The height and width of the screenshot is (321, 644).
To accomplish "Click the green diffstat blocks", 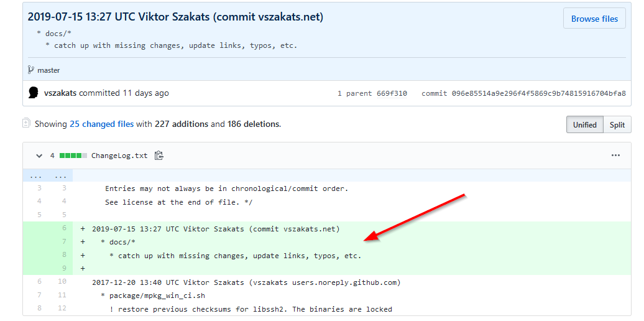I will (x=73, y=156).
